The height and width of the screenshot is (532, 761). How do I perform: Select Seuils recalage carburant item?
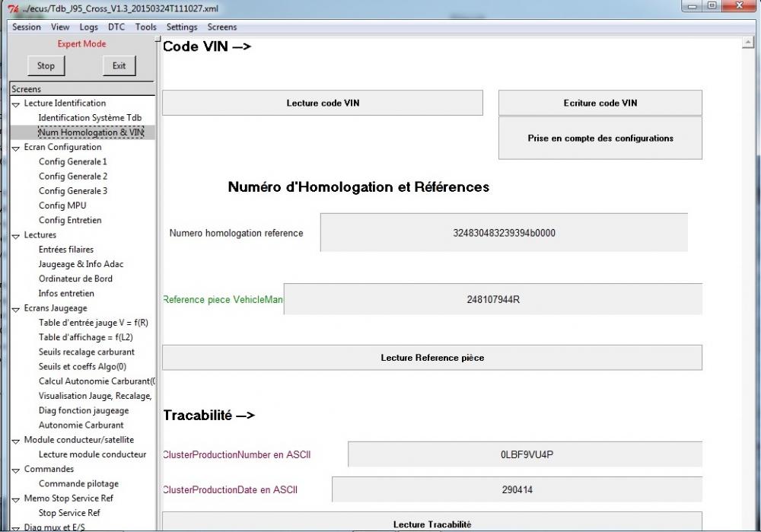click(x=87, y=352)
